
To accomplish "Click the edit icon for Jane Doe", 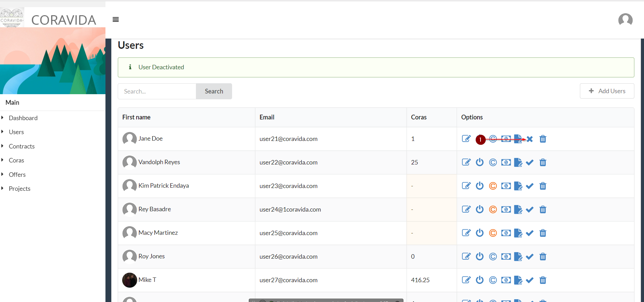I will tap(466, 139).
